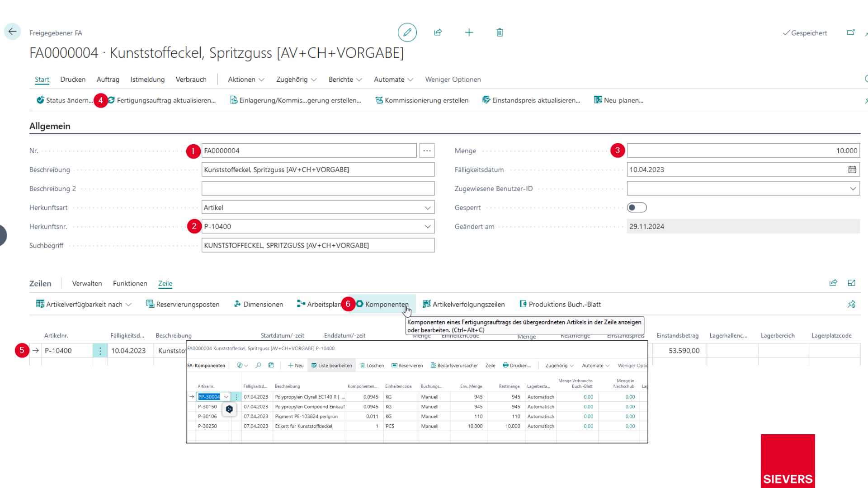The width and height of the screenshot is (868, 488).
Task: Click Kommissionierung erstellen action
Action: click(x=422, y=100)
